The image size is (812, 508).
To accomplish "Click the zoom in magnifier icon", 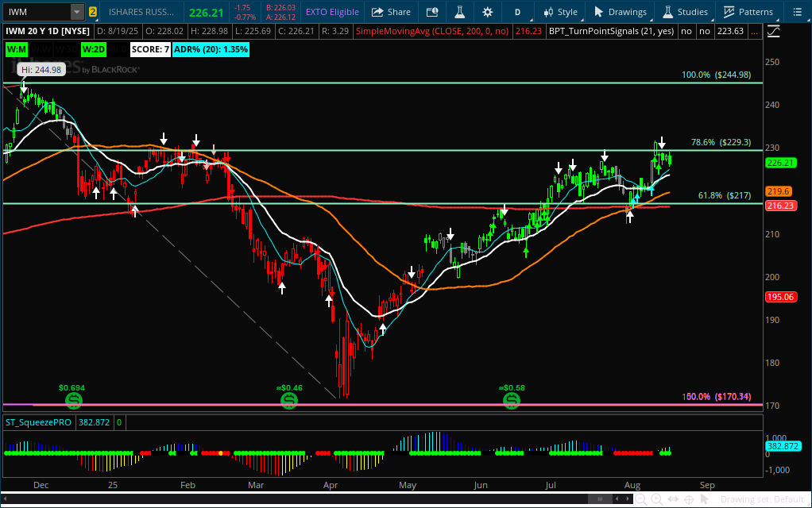I will (x=656, y=499).
